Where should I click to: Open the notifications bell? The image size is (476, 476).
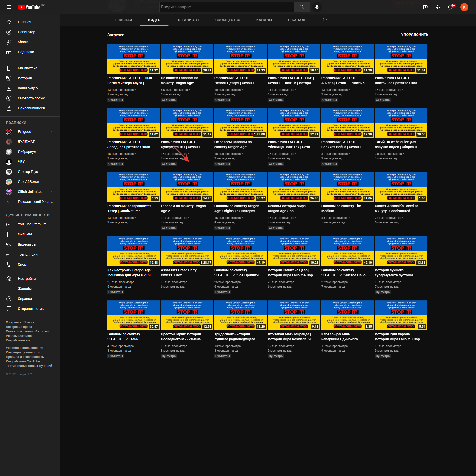(450, 7)
